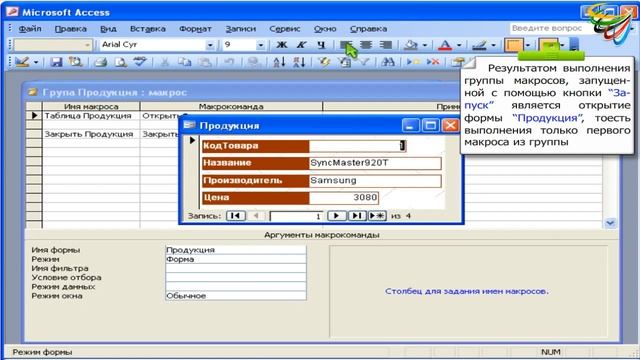This screenshot has height=360, width=640.
Task: Toggle Underline (Ч) formatting
Action: (x=321, y=44)
